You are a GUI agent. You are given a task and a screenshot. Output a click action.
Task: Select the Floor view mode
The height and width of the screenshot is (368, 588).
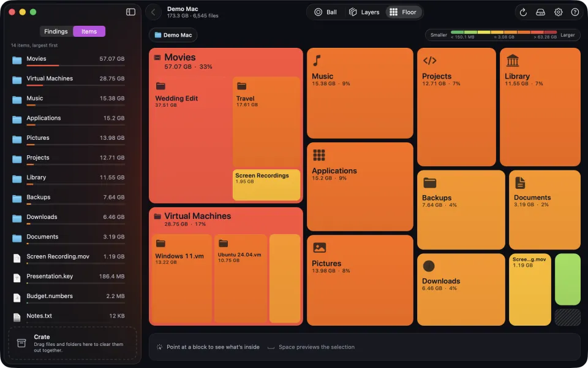(404, 12)
